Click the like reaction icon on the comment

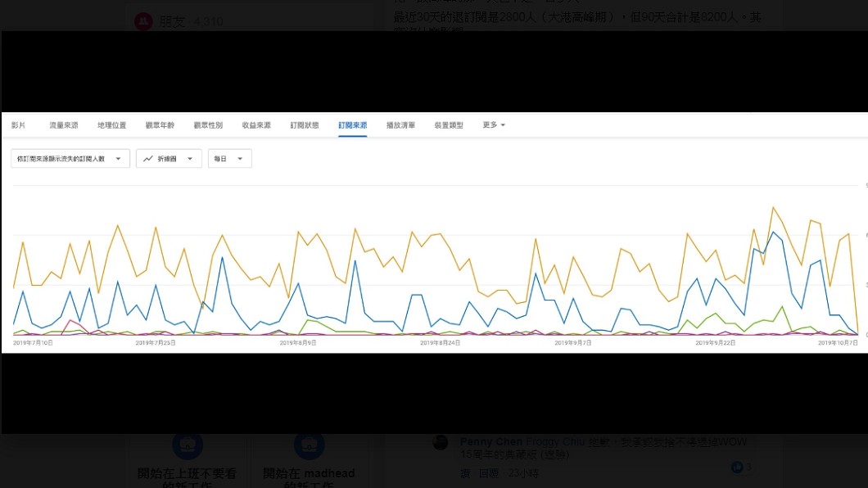pos(737,467)
